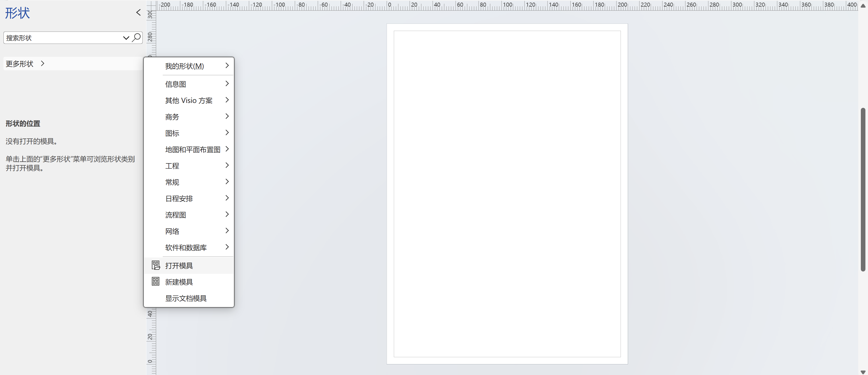Open 其他 Visio 方案 submenu
Viewport: 868px width, 375px height.
click(189, 100)
